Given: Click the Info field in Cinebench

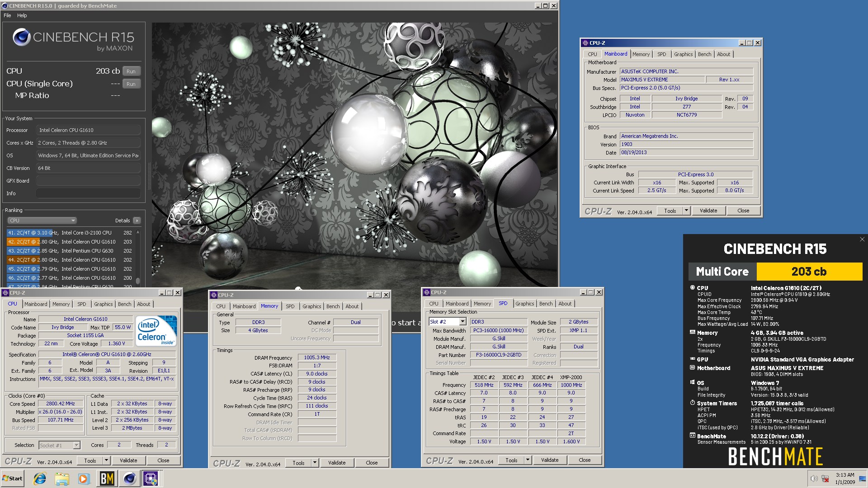Looking at the screenshot, I should [x=88, y=193].
